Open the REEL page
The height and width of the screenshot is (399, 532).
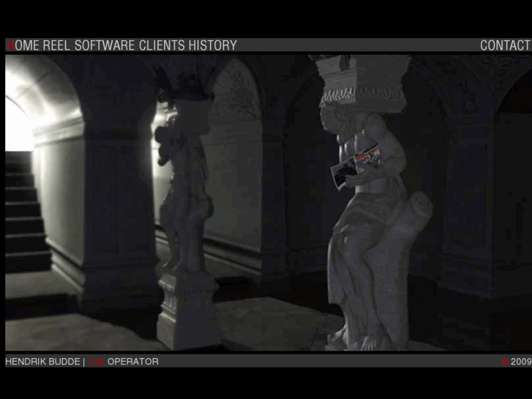(56, 45)
